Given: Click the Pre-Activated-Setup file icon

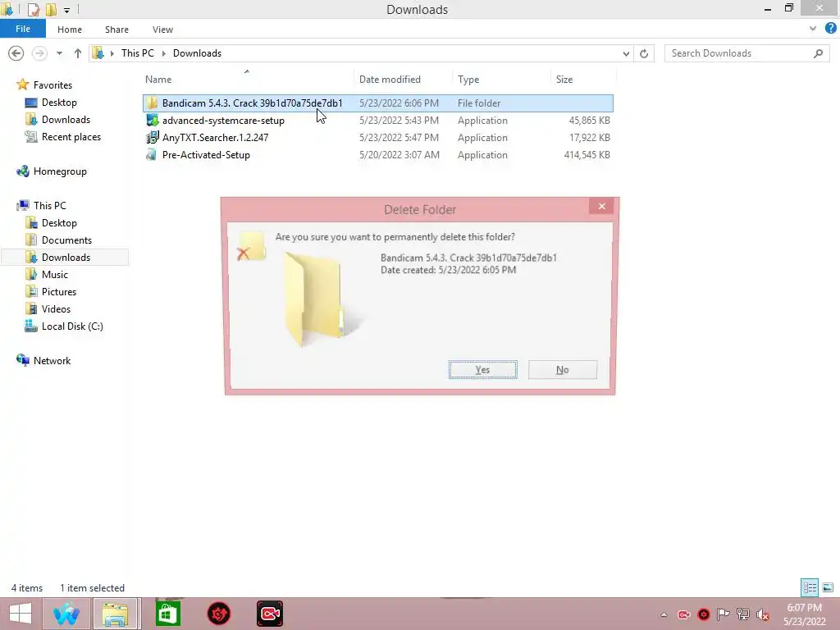Looking at the screenshot, I should [152, 155].
